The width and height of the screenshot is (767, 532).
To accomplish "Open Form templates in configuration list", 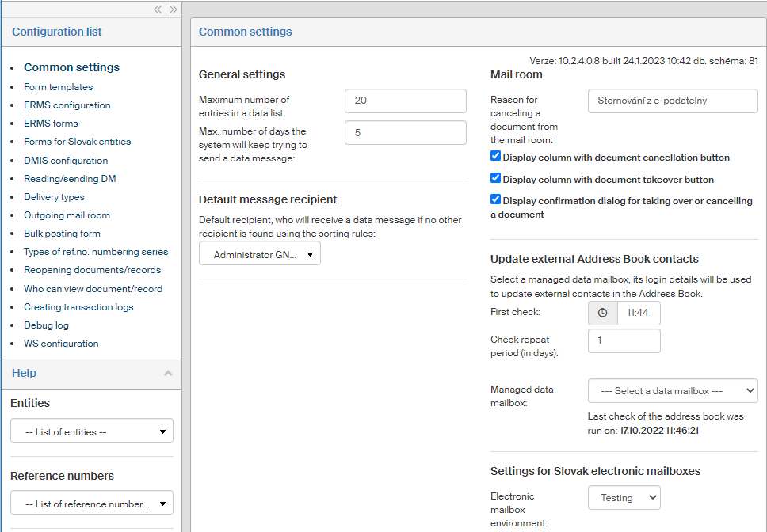I will click(x=58, y=87).
